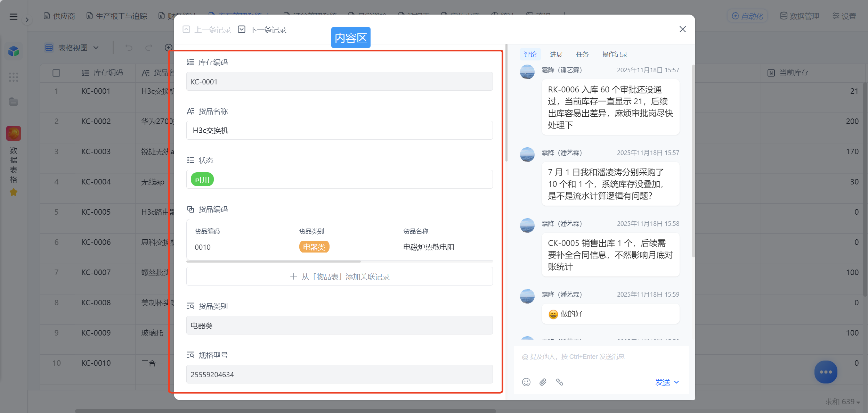
Task: Switch to the 供应商 tab
Action: coord(59,16)
